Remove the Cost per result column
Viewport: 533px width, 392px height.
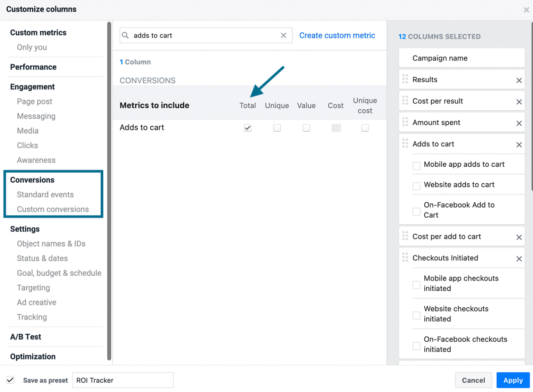pyautogui.click(x=519, y=101)
